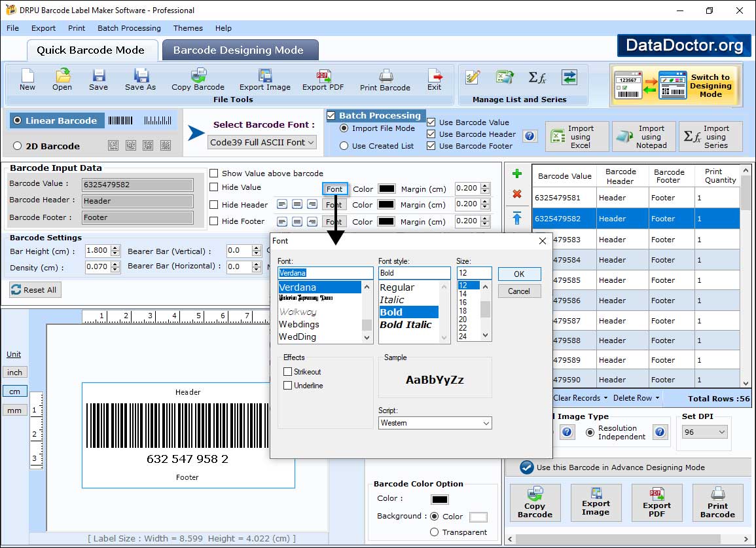Select the inch unit button
The image size is (756, 548).
(x=14, y=373)
